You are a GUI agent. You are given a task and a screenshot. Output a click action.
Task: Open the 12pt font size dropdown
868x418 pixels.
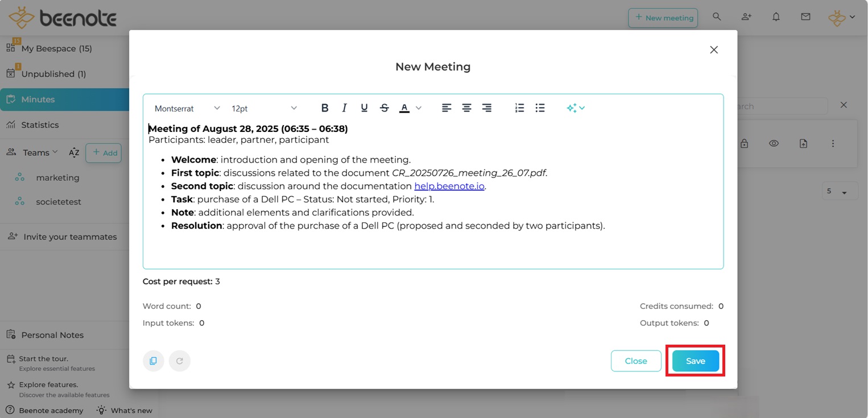point(264,108)
